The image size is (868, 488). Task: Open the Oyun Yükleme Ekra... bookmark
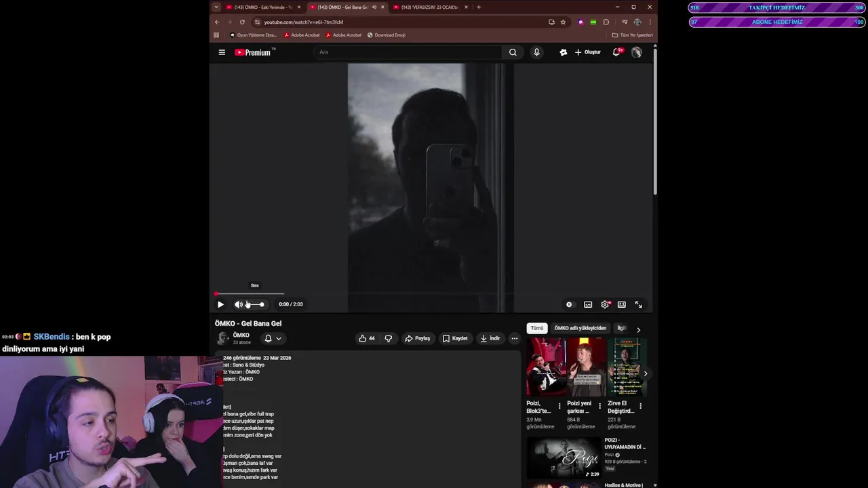click(253, 35)
